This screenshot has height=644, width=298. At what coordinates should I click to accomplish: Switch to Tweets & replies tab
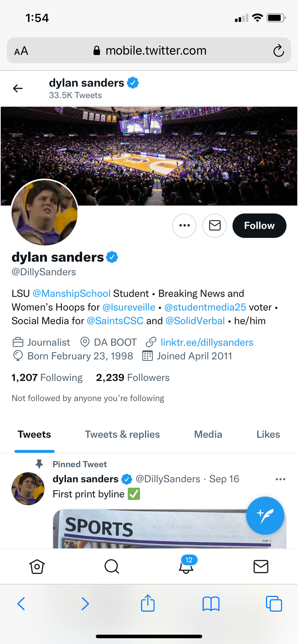pos(122,434)
